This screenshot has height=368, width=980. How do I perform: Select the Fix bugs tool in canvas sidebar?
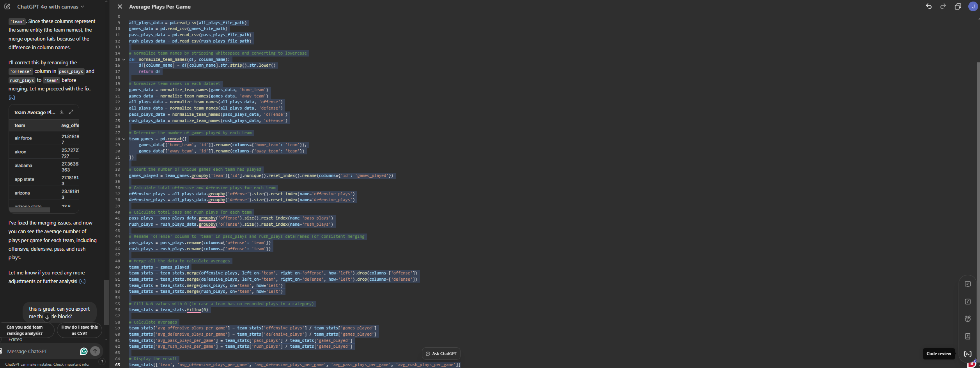968,319
